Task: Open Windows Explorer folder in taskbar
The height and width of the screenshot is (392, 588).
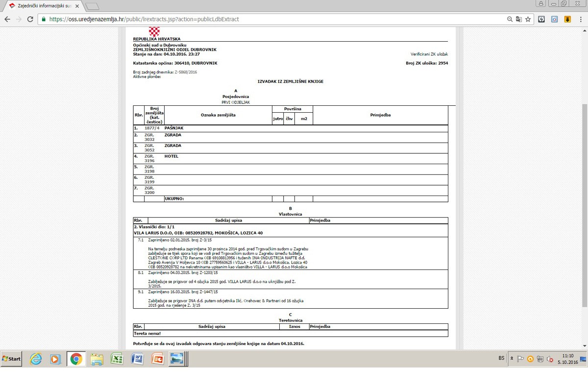Action: point(97,359)
